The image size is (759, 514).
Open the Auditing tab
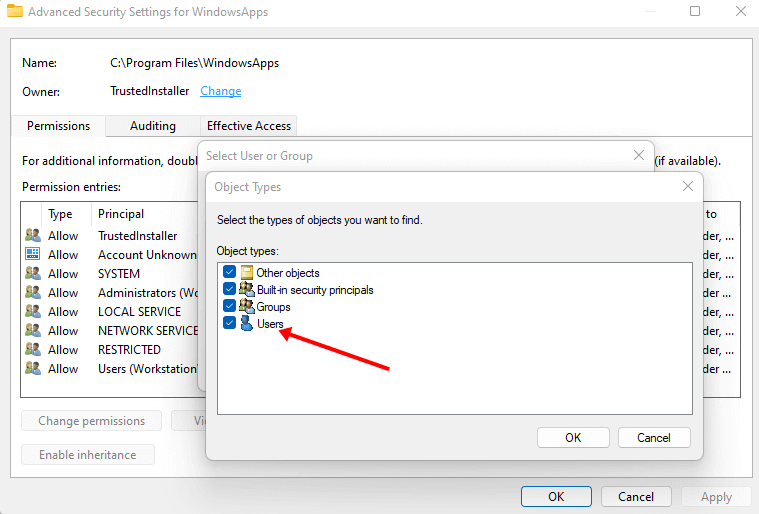153,126
